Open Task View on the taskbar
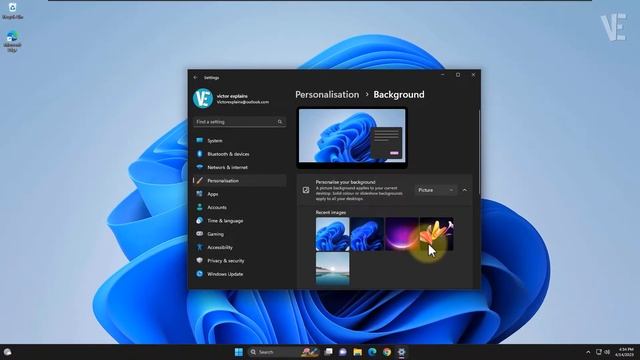Screen dimensions: 640x360 [x=329, y=352]
